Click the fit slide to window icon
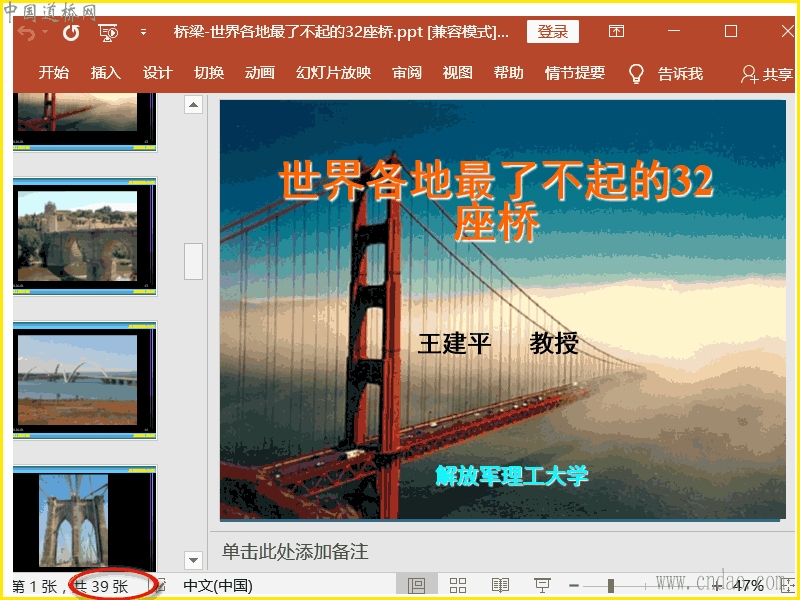 (x=787, y=585)
